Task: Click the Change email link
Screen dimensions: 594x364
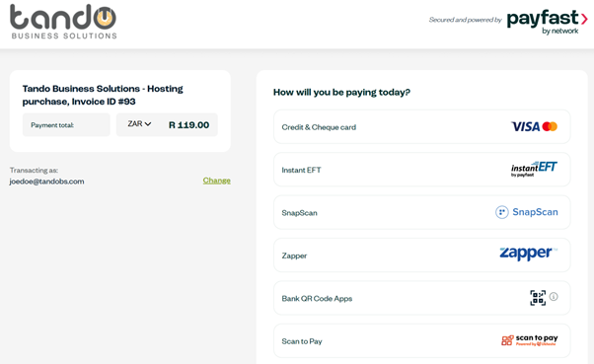Action: [217, 181]
